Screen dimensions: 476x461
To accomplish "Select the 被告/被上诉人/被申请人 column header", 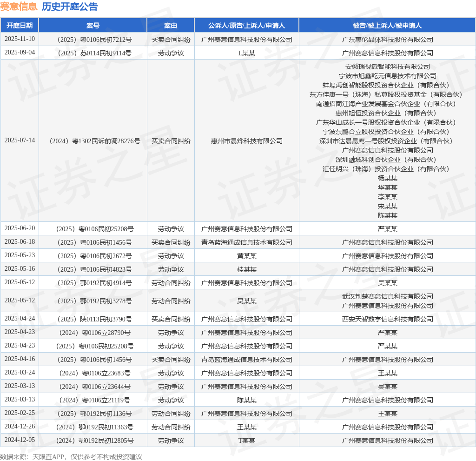I will point(387,26).
